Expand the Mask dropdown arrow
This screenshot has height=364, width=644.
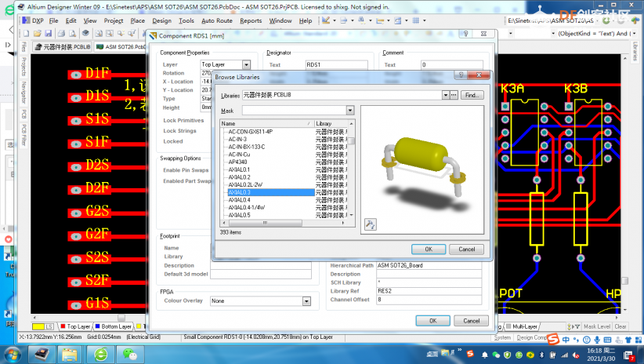(350, 111)
